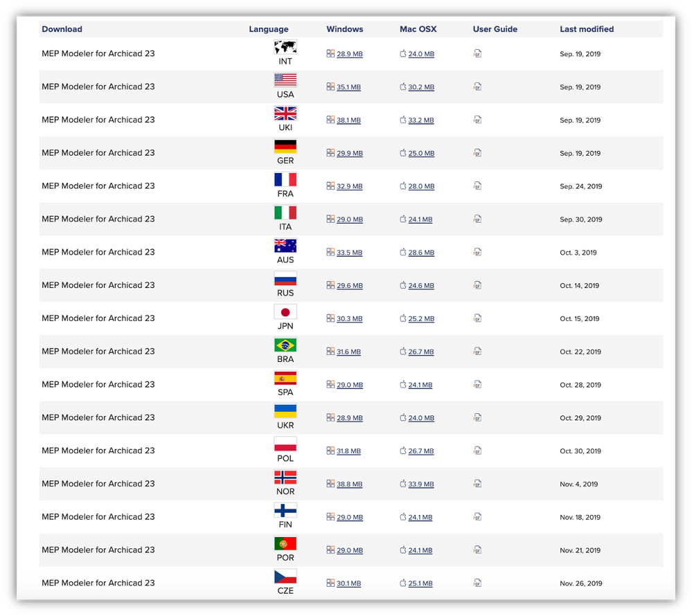This screenshot has width=692, height=616.
Task: Click the Czech flag icon
Action: [x=285, y=577]
